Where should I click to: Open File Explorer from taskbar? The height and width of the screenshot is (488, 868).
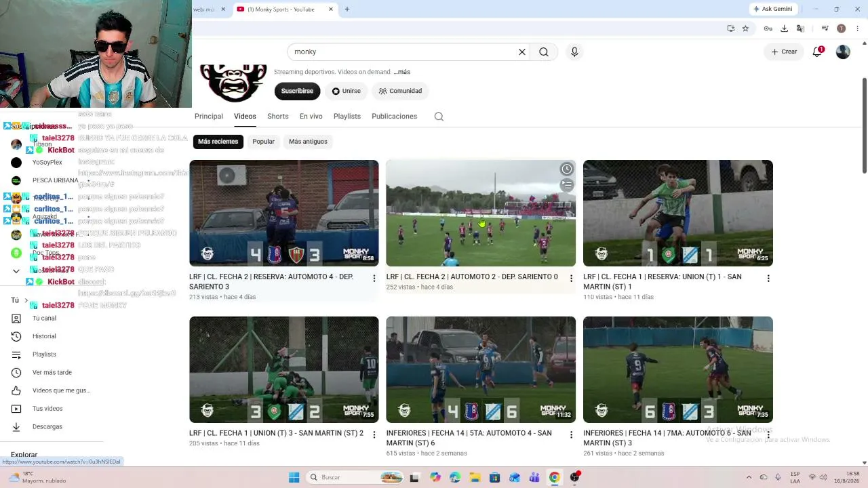[x=475, y=477]
